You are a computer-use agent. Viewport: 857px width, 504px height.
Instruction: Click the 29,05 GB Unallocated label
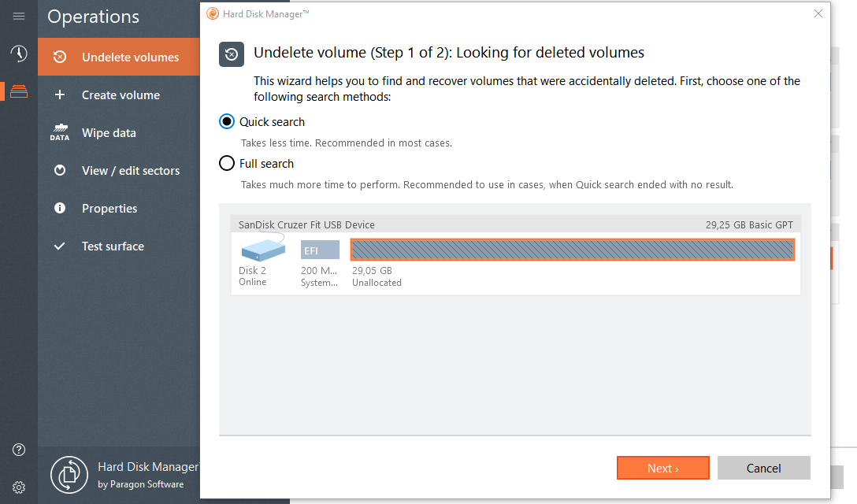377,276
